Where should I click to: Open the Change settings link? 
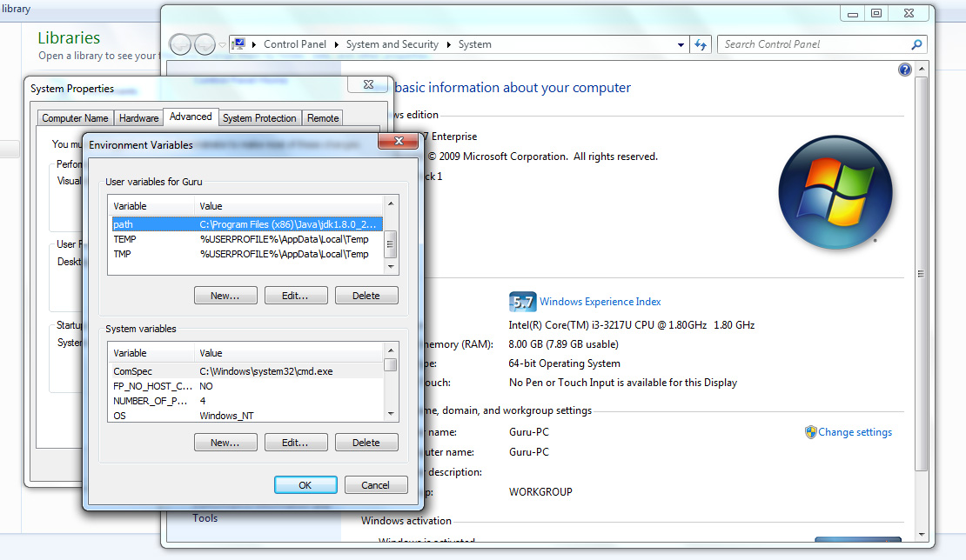(855, 431)
